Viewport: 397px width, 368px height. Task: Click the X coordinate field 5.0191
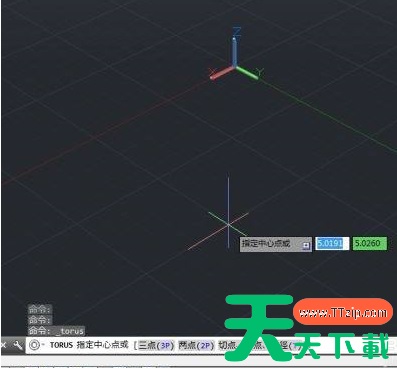coord(332,243)
